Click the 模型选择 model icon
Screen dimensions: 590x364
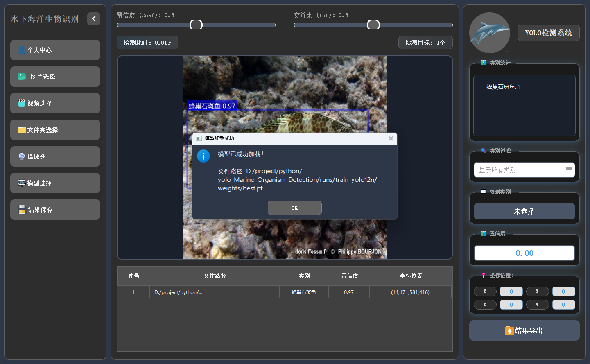tap(22, 183)
